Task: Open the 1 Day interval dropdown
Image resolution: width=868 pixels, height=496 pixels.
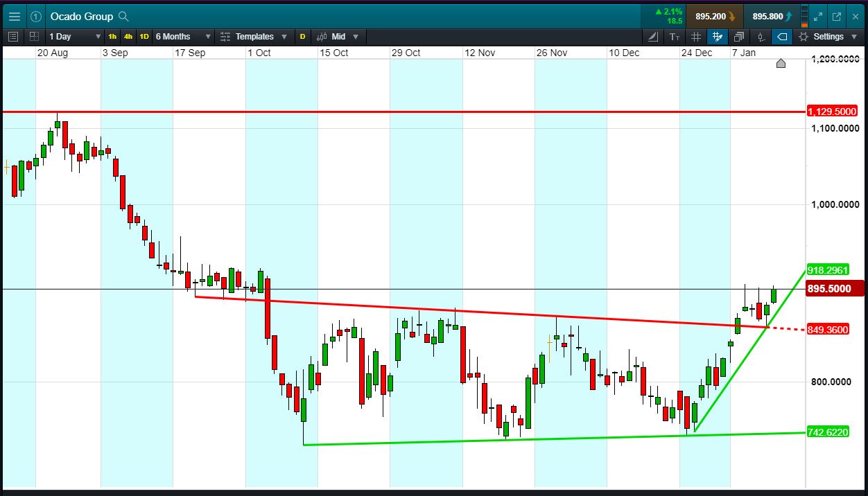Action: point(75,36)
